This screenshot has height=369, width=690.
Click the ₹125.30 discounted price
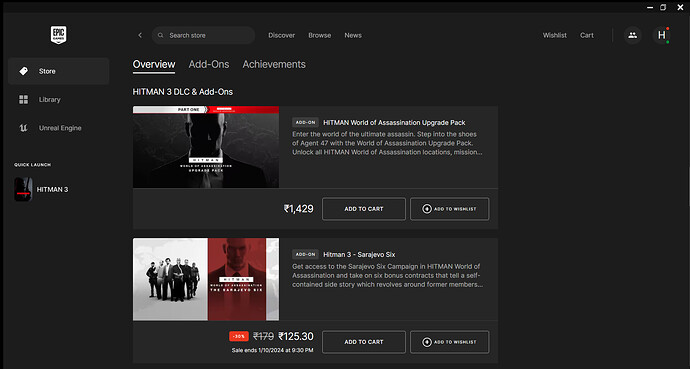click(296, 336)
